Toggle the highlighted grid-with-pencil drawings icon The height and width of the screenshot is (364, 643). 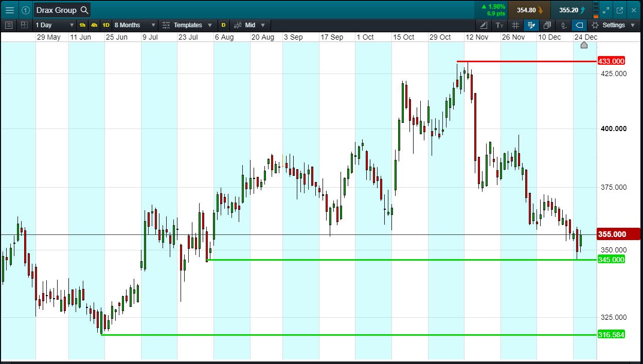click(x=531, y=25)
